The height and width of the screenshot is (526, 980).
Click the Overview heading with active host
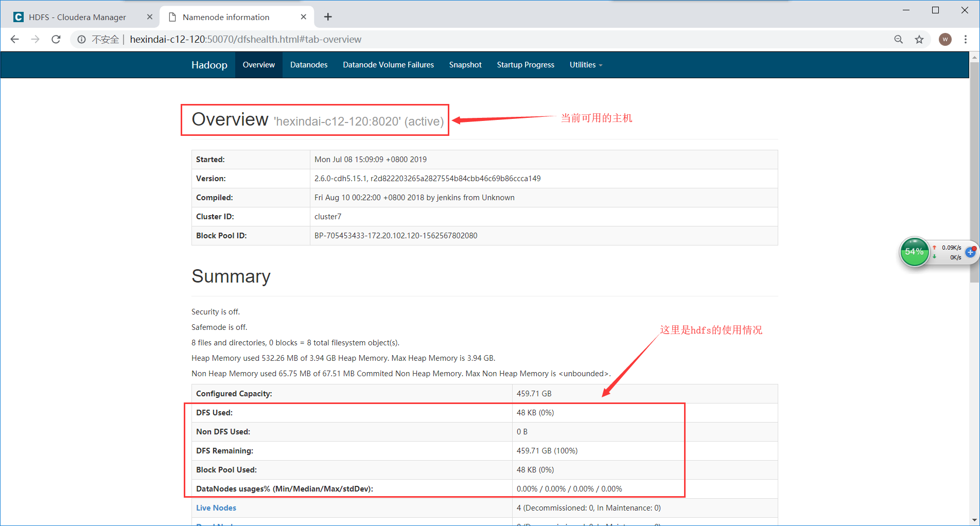click(x=318, y=120)
